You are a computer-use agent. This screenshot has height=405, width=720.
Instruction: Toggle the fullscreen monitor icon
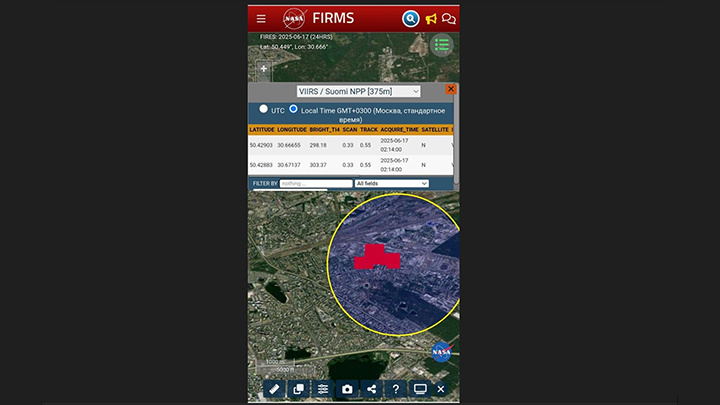420,389
